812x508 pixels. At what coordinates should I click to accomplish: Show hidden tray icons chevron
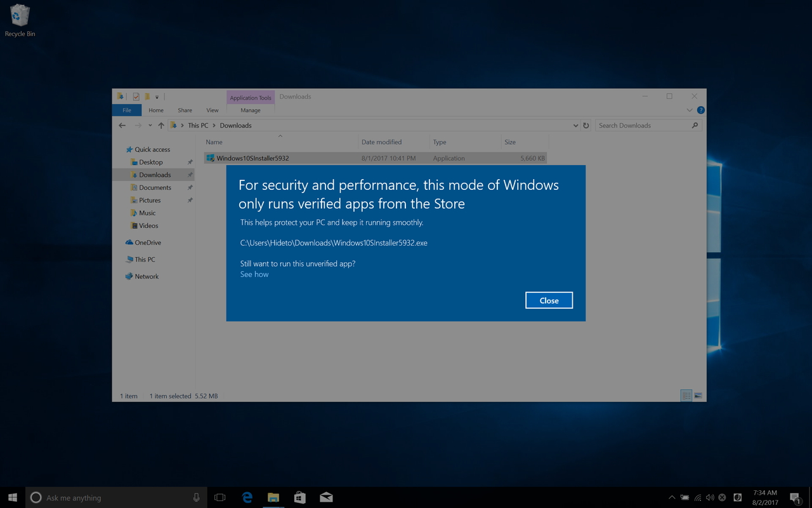coord(672,498)
